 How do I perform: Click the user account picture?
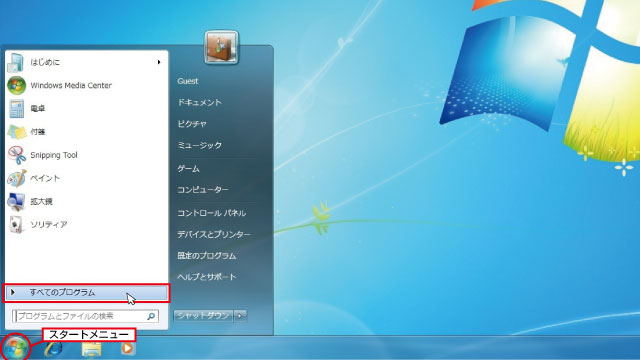point(221,47)
